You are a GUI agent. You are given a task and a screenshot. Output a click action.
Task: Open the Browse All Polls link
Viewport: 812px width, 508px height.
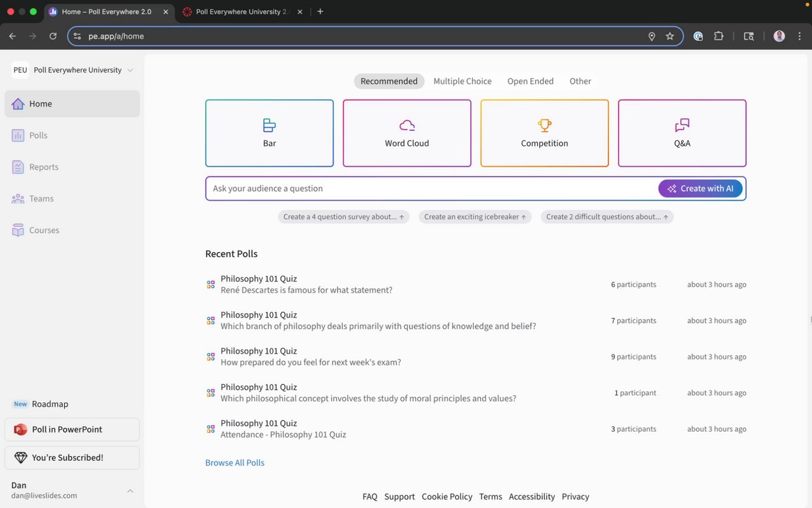pos(235,463)
